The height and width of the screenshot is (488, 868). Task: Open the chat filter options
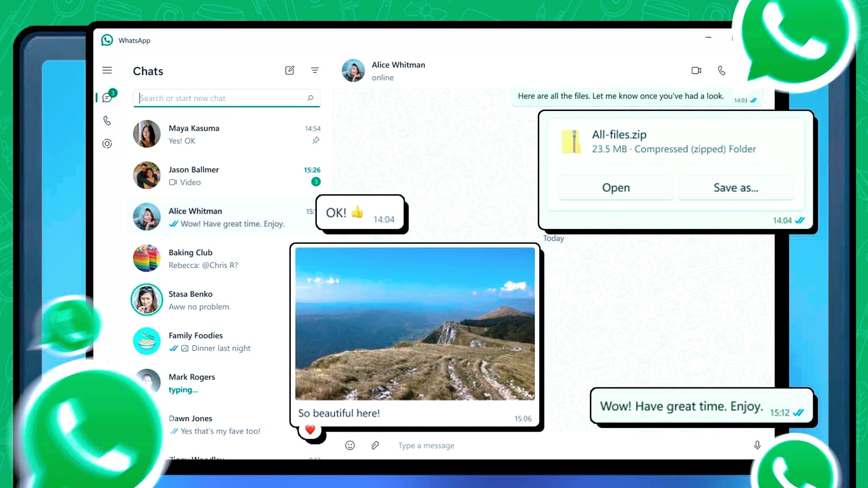click(x=315, y=70)
